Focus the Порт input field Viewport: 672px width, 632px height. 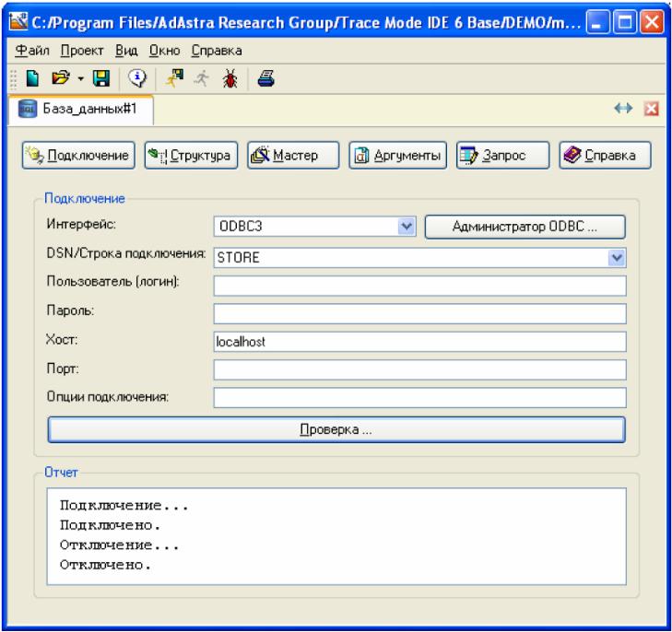point(420,369)
